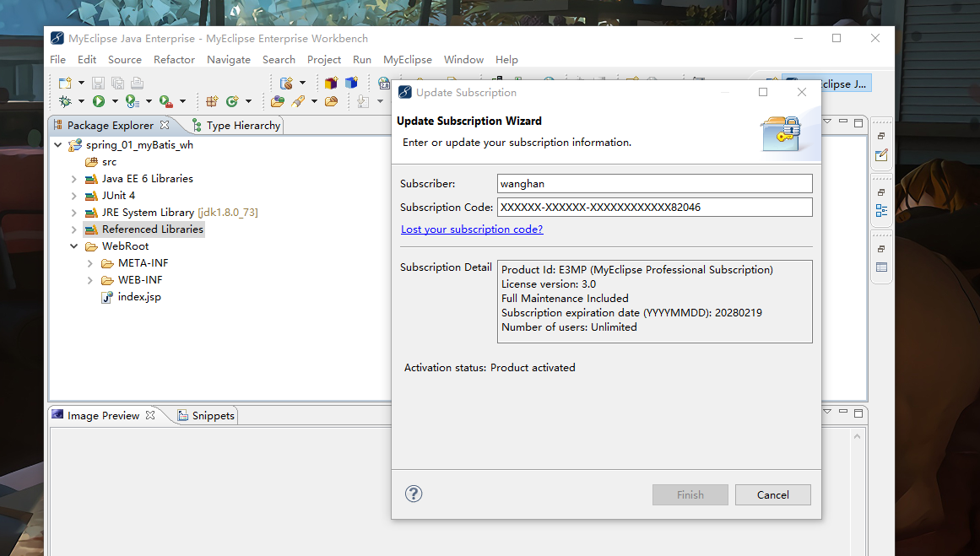Click the New Java Package icon
The width and height of the screenshot is (980, 556).
[x=213, y=101]
